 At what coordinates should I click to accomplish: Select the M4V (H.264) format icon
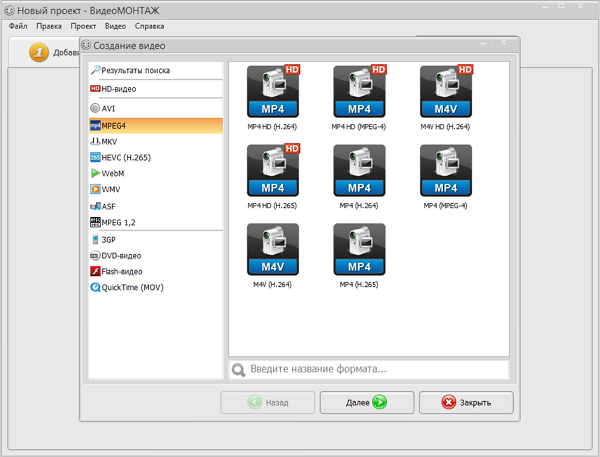pos(273,249)
